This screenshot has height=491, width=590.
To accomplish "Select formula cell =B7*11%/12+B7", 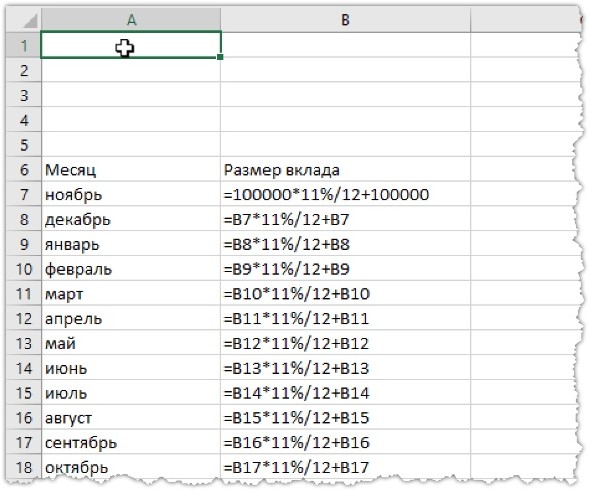I will point(345,219).
